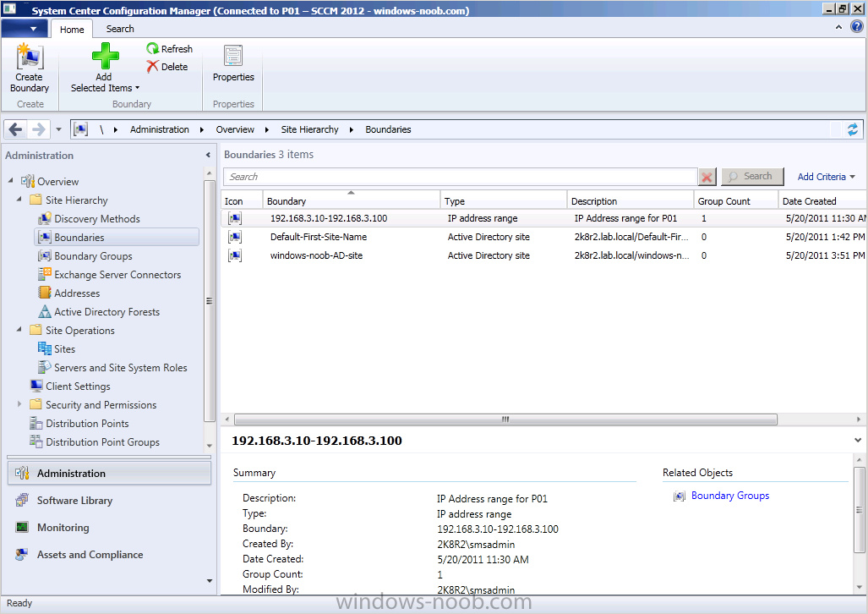
Task: Click the Client Settings monitor icon
Action: coord(36,386)
